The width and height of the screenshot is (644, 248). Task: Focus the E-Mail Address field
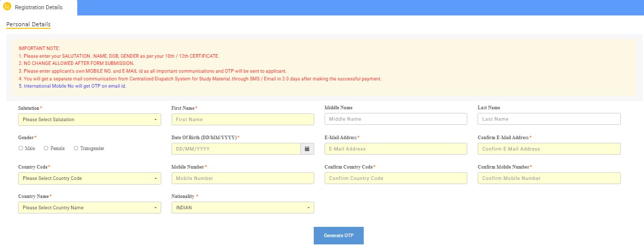pyautogui.click(x=395, y=149)
